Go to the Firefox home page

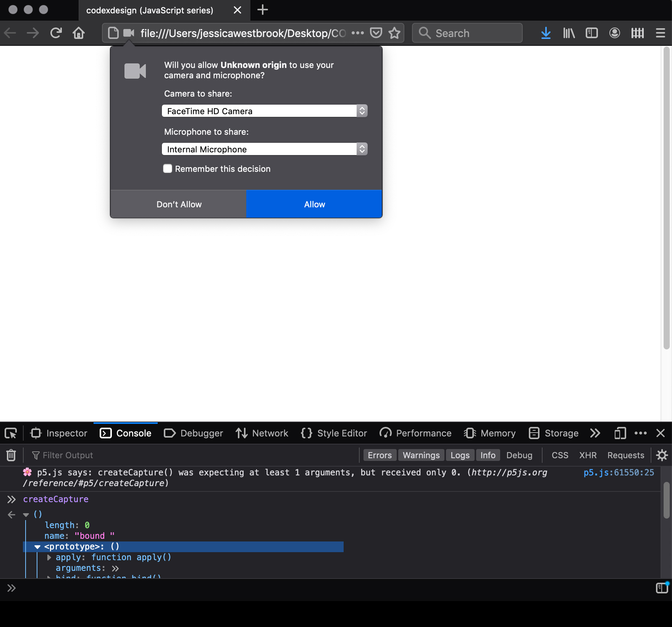point(79,33)
